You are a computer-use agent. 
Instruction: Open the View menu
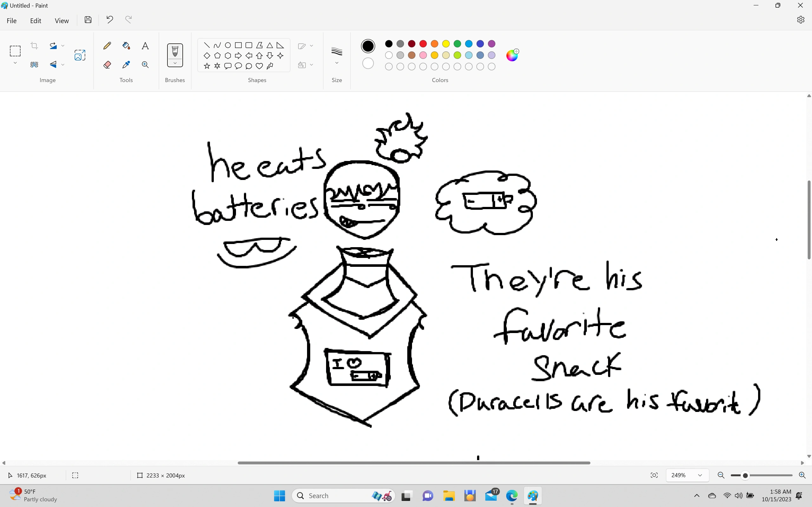pyautogui.click(x=62, y=21)
